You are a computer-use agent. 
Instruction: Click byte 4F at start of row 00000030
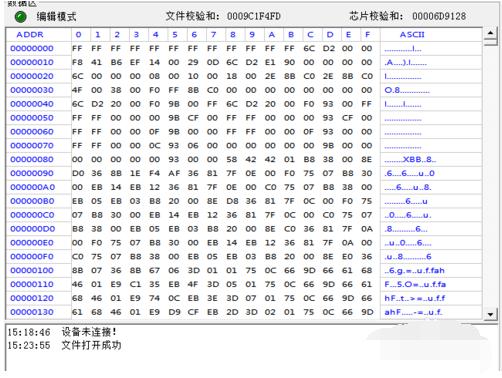[x=77, y=90]
